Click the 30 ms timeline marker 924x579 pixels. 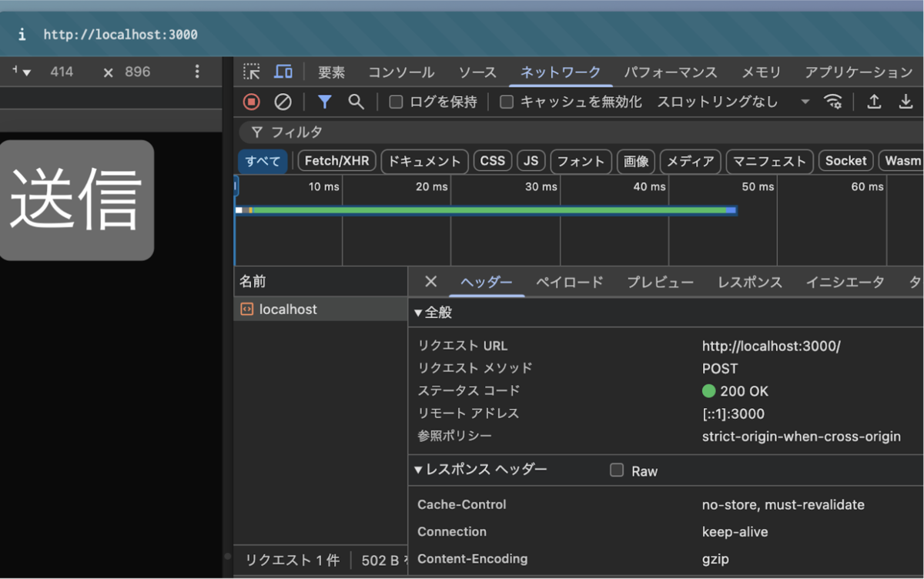pyautogui.click(x=541, y=186)
